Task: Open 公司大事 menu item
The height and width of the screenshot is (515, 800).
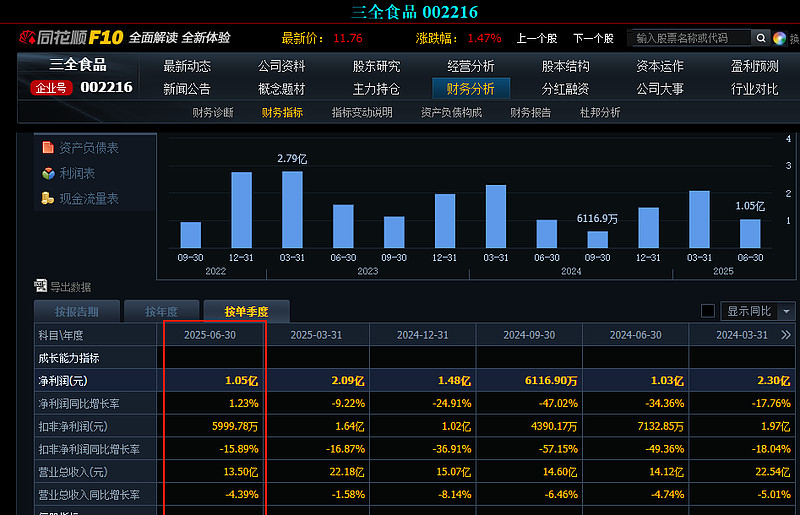Action: [660, 89]
